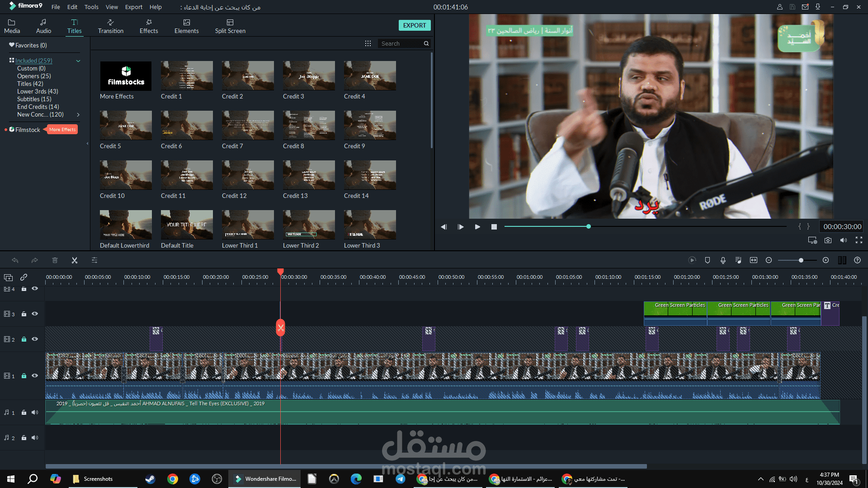Screen dimensions: 868x488
Task: Mute audio track 1
Action: point(35,413)
